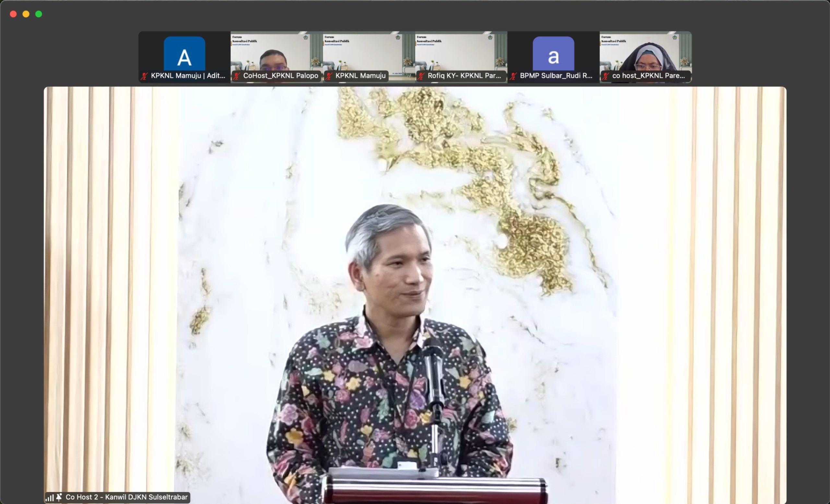This screenshot has width=830, height=504.
Task: Click the network signal strength icon
Action: coord(50,497)
